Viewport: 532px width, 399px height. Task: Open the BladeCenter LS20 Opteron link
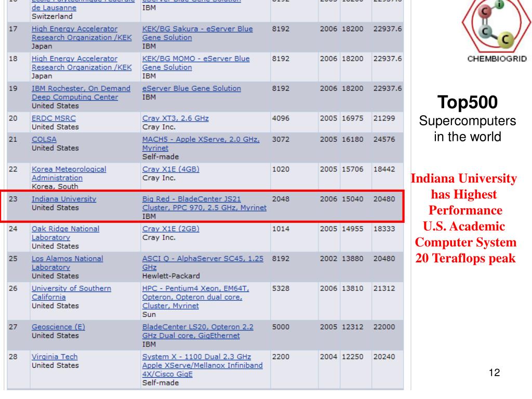pos(198,331)
